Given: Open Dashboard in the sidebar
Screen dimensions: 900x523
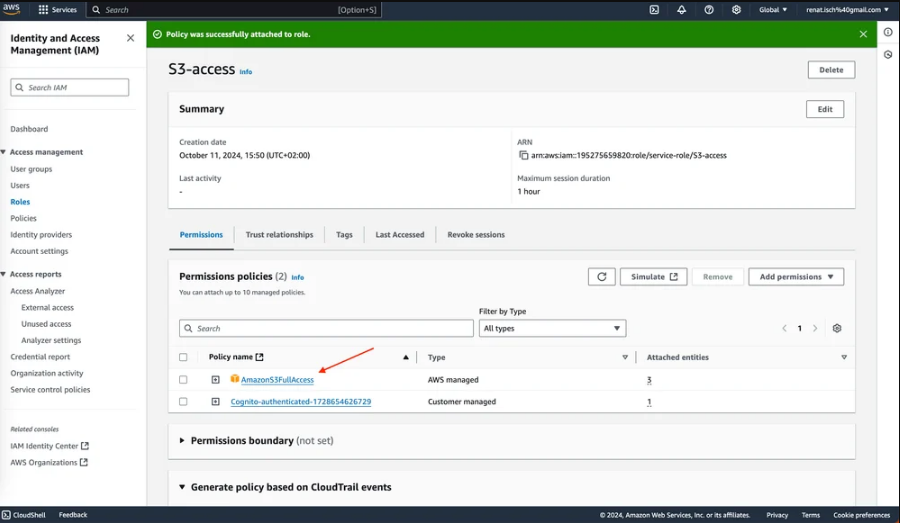Looking at the screenshot, I should pos(29,129).
